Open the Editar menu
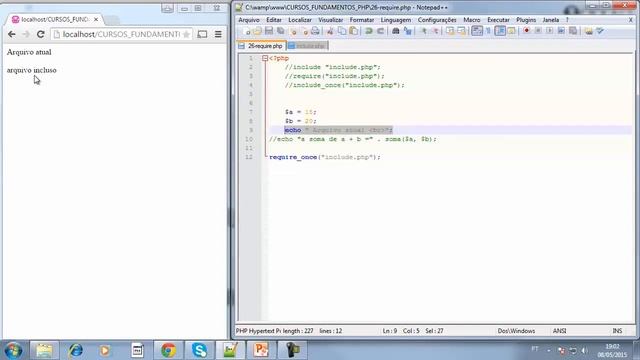Viewport: 640px width, 360px height. (274, 20)
